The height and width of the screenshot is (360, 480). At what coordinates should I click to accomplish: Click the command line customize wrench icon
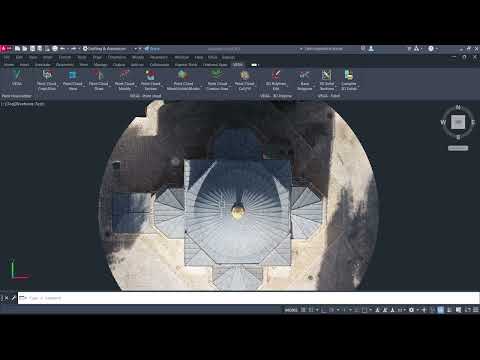13,298
